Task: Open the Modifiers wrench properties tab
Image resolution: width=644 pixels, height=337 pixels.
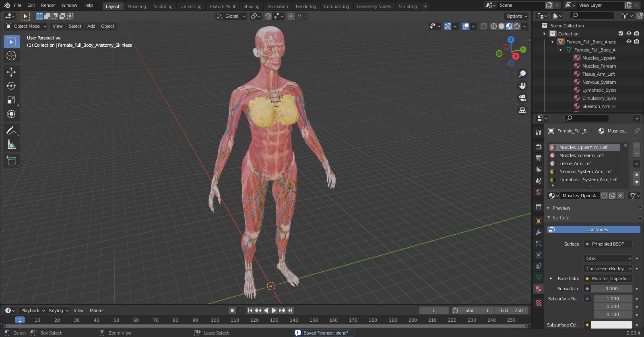Action: click(539, 232)
